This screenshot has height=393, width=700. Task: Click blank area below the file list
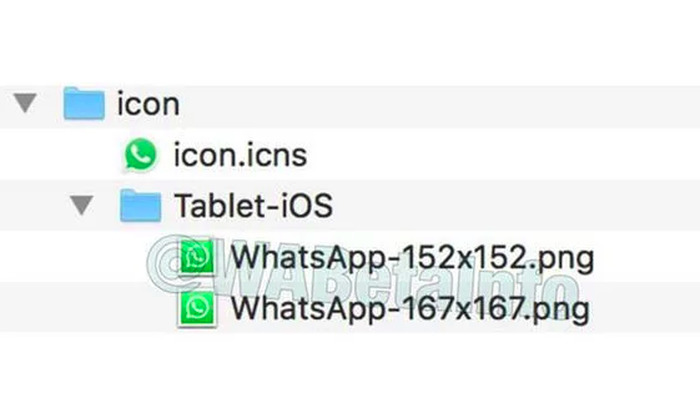[350, 363]
